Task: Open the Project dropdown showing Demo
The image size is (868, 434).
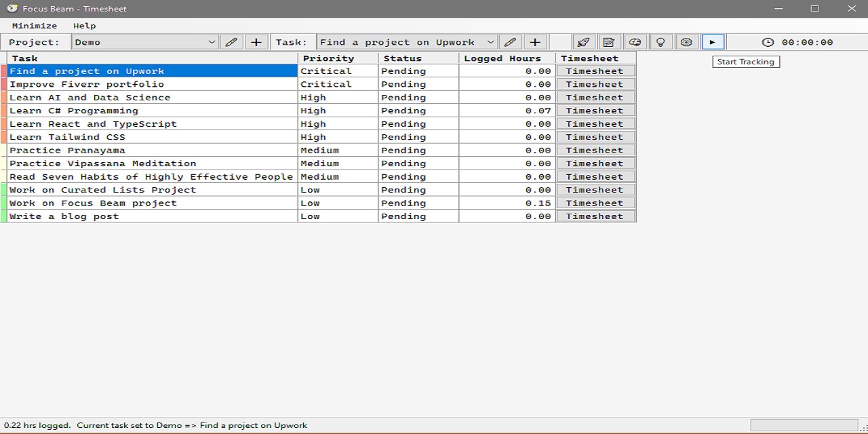Action: pyautogui.click(x=145, y=42)
